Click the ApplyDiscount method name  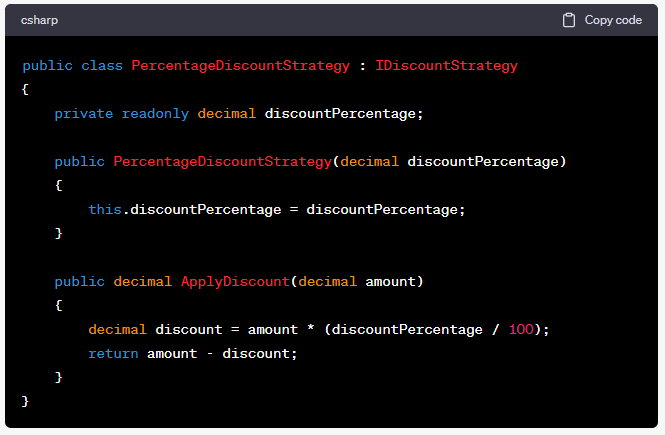pos(235,282)
